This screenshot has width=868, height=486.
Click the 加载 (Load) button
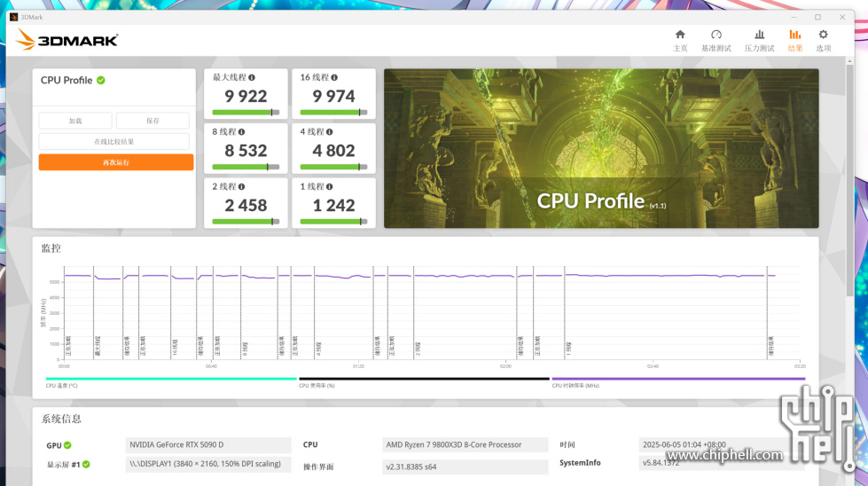click(75, 121)
